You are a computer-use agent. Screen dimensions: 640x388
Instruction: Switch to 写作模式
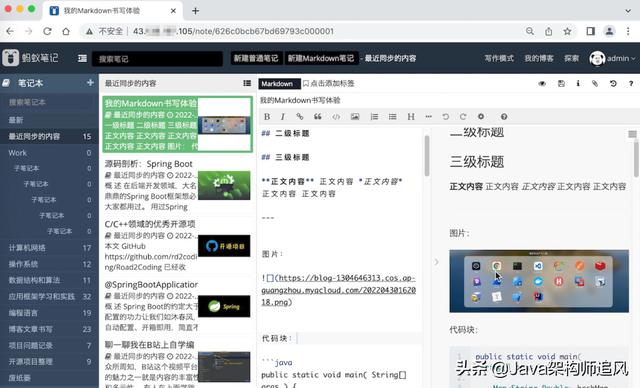499,58
